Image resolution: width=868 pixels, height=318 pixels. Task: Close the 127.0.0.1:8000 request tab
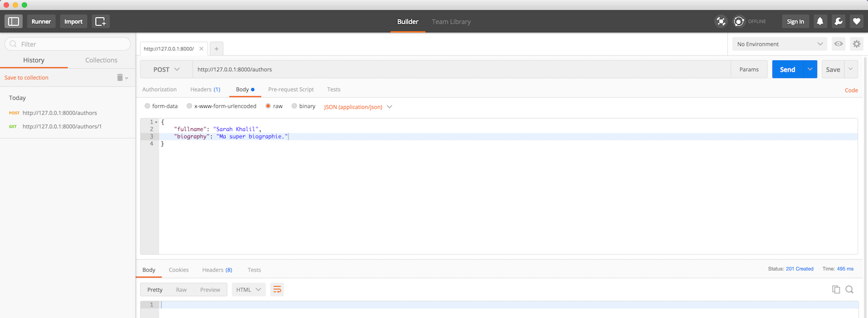pyautogui.click(x=201, y=49)
